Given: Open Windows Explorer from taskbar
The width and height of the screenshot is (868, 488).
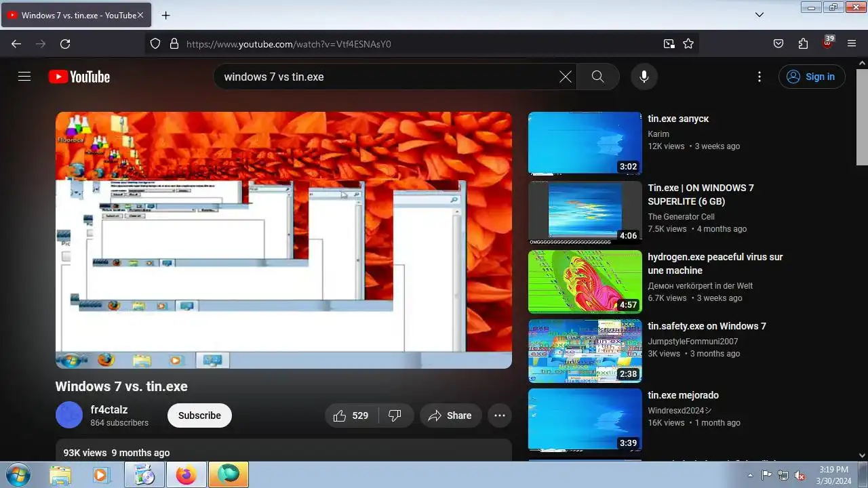Looking at the screenshot, I should [x=60, y=474].
